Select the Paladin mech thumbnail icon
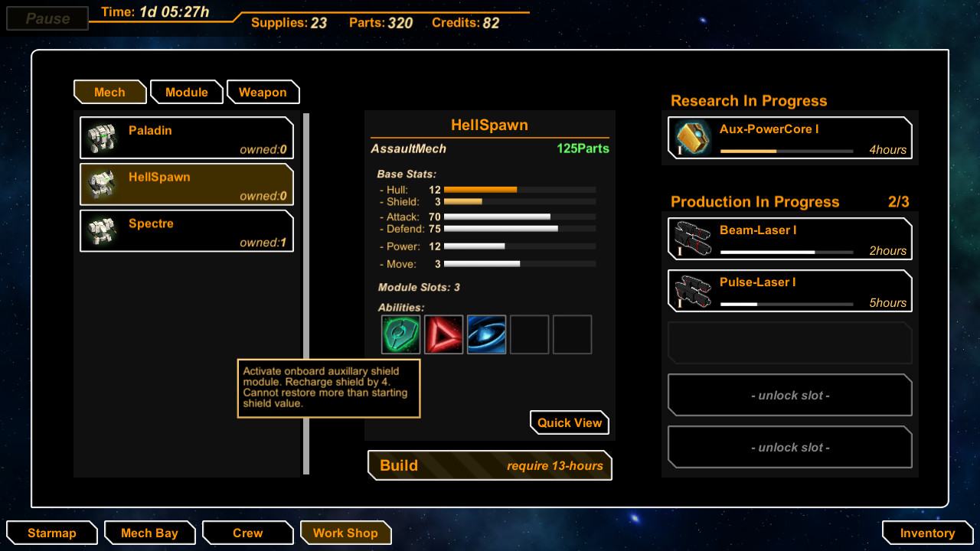 (102, 137)
